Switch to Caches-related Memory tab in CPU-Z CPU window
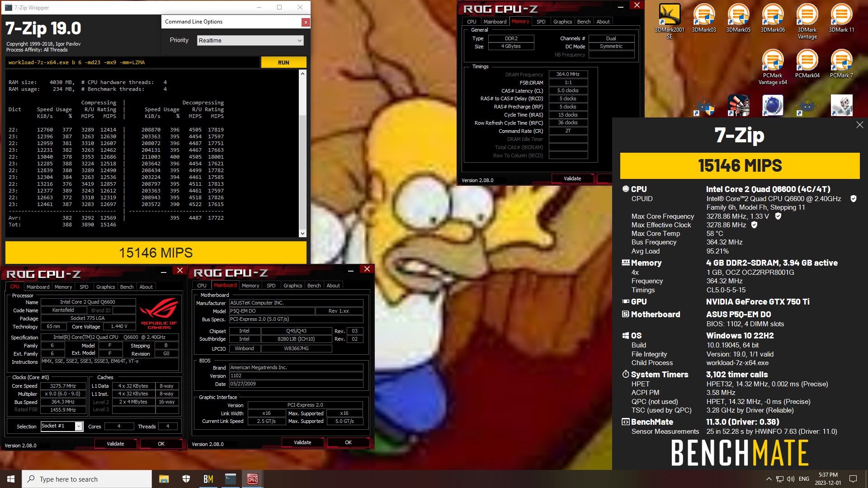Image resolution: width=868 pixels, height=488 pixels. click(x=63, y=287)
